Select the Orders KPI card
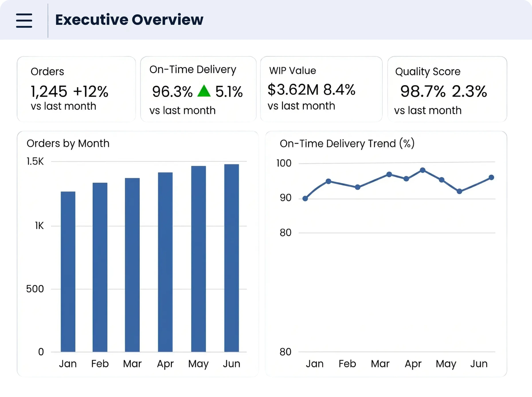532x397 pixels. click(x=76, y=89)
